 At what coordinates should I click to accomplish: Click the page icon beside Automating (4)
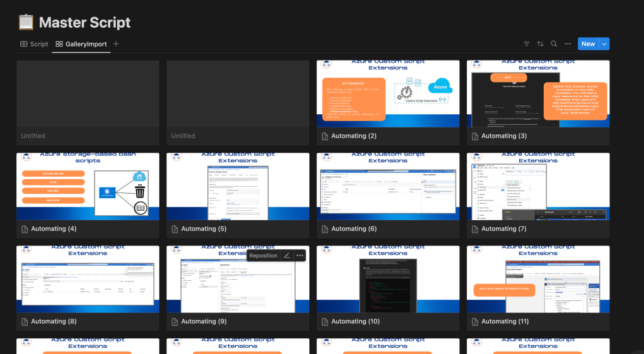(25, 229)
